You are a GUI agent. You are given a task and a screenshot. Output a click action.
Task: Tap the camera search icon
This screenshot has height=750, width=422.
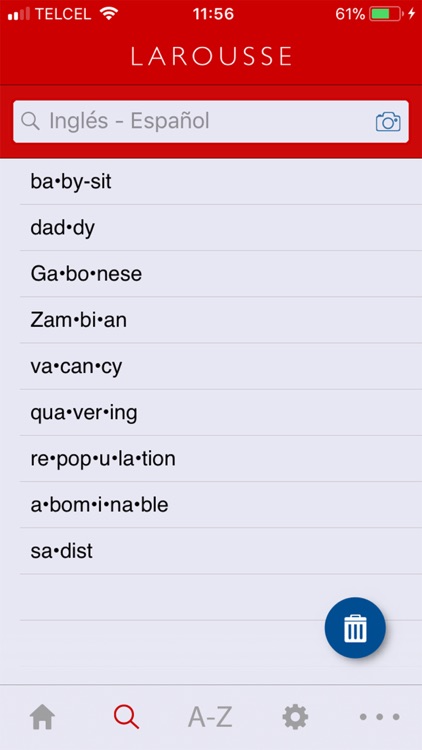coord(388,122)
